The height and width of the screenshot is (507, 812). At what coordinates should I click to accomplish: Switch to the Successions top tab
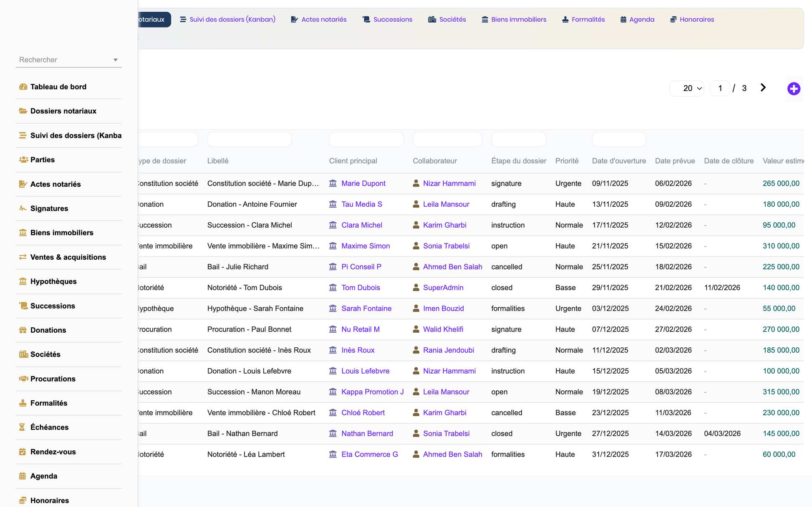point(387,19)
